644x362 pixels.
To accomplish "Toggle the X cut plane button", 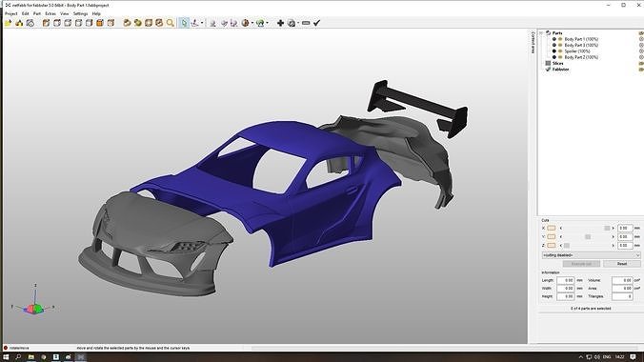I will click(552, 228).
